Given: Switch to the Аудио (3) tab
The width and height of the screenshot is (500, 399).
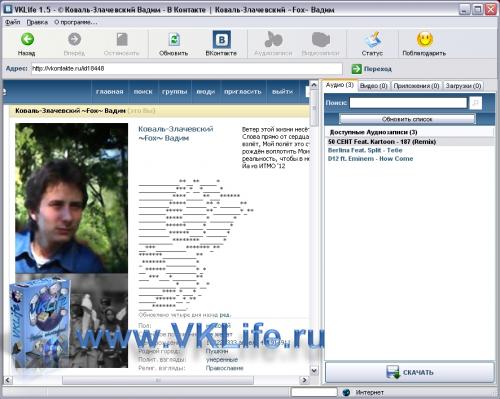Looking at the screenshot, I should coord(340,85).
